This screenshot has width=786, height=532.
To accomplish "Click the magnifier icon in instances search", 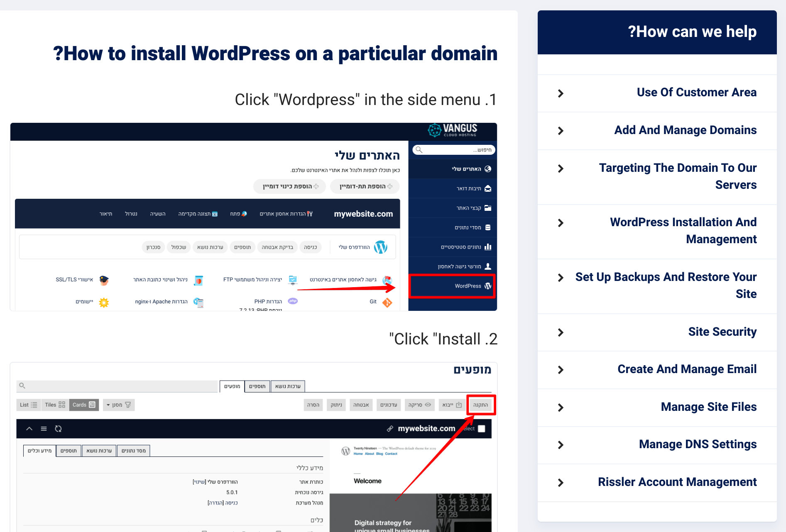I will 22,386.
